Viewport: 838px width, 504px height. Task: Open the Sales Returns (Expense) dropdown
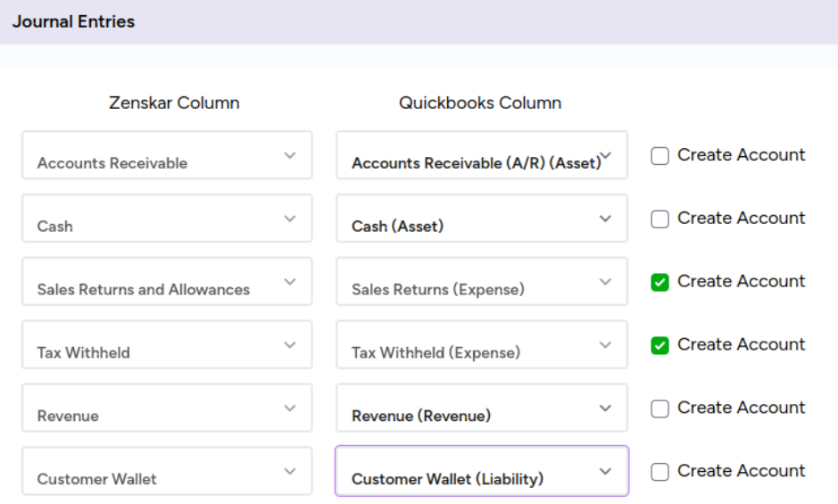click(x=482, y=282)
